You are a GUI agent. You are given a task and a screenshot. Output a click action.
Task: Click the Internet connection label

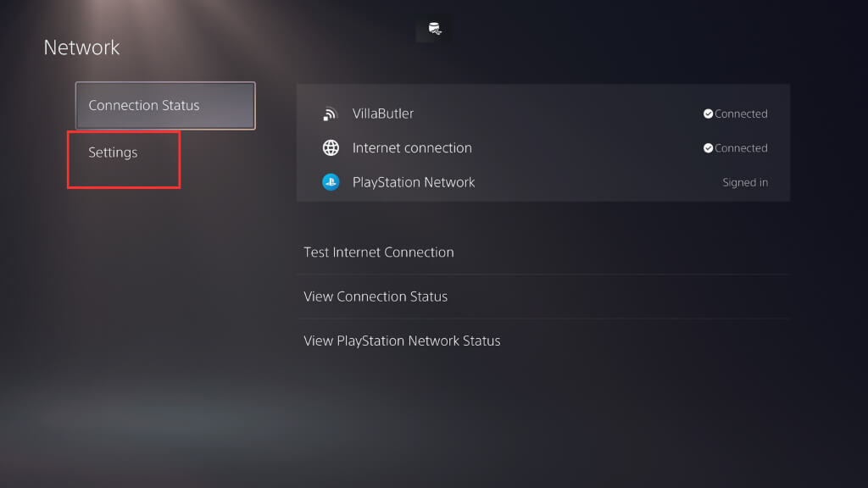coord(412,148)
